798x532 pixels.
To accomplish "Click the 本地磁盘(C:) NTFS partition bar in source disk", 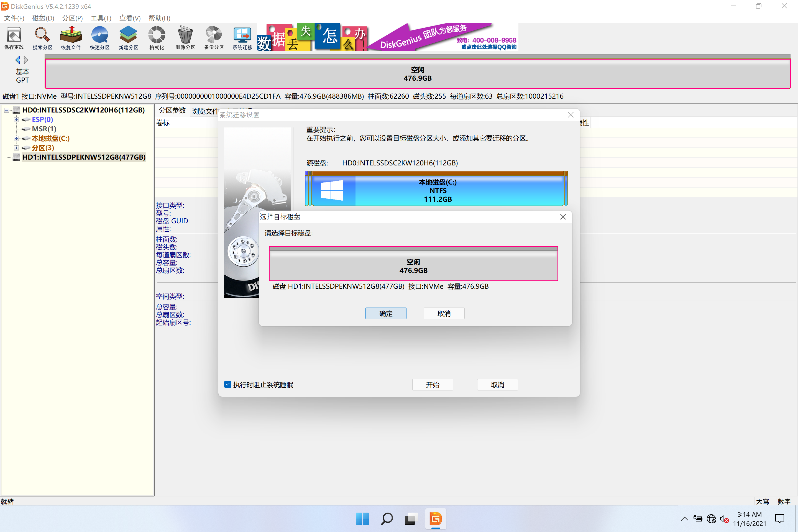I will click(x=438, y=189).
